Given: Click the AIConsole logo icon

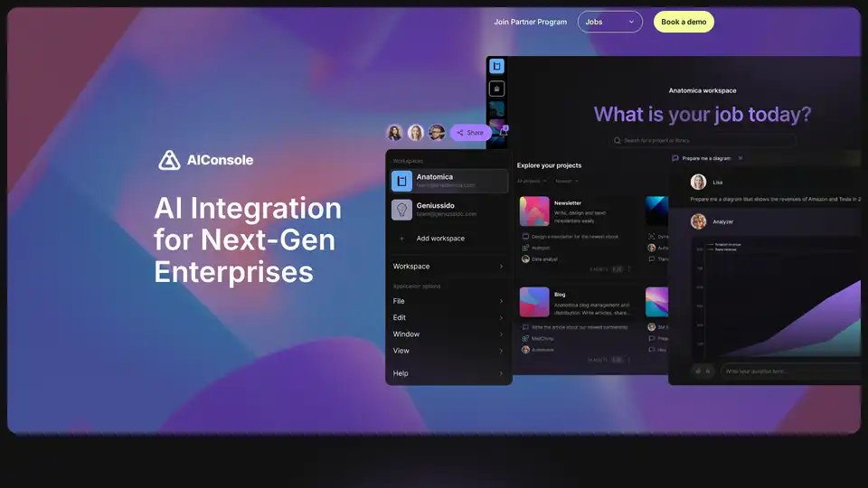Looking at the screenshot, I should 169,160.
